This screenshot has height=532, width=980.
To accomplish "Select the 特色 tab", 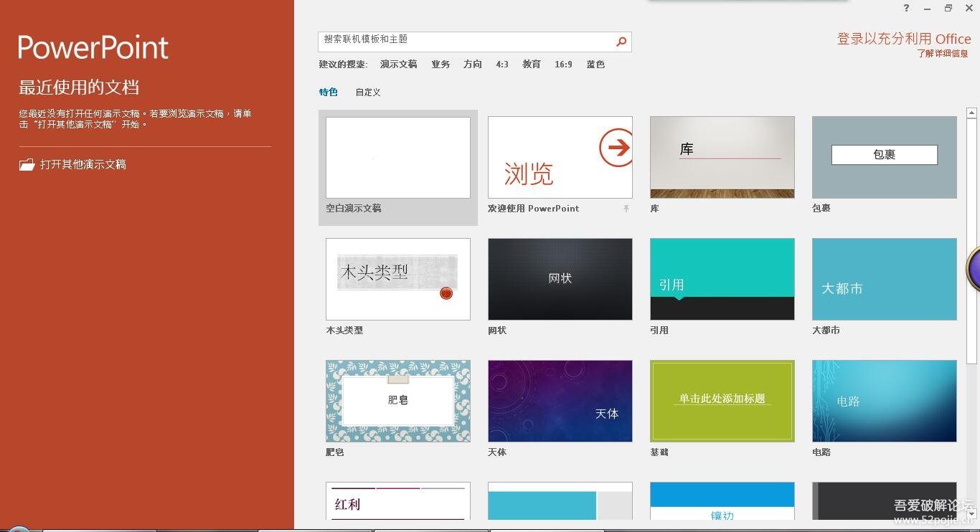I will [x=328, y=92].
